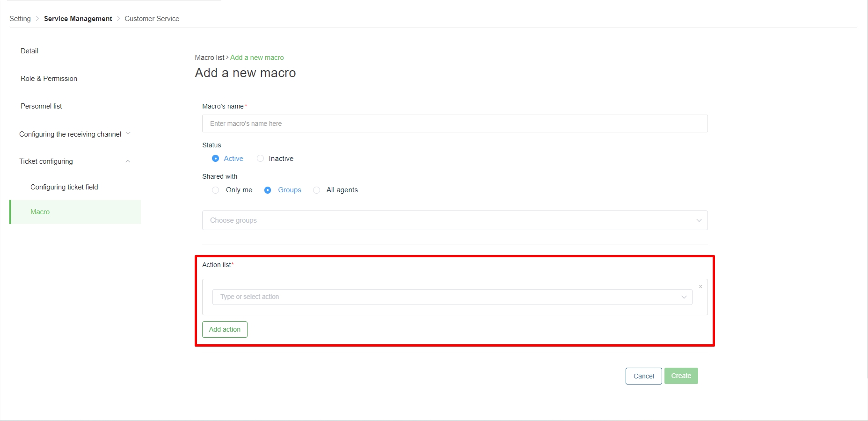Click the Add action button
Viewport: 868px width, 421px height.
click(225, 329)
